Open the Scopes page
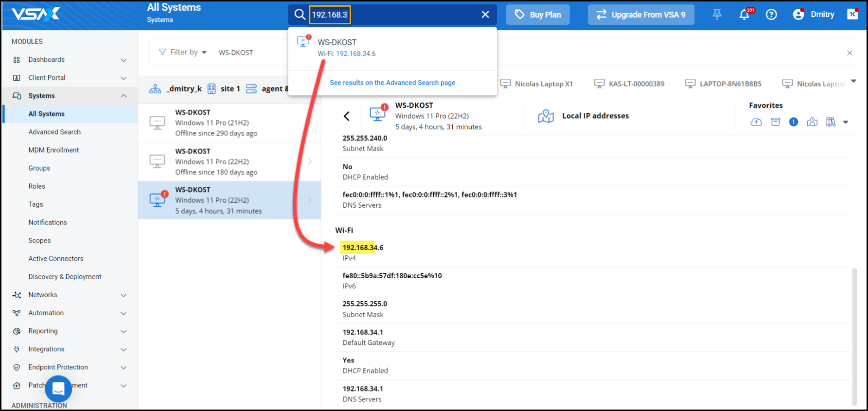Image resolution: width=868 pixels, height=411 pixels. click(39, 240)
